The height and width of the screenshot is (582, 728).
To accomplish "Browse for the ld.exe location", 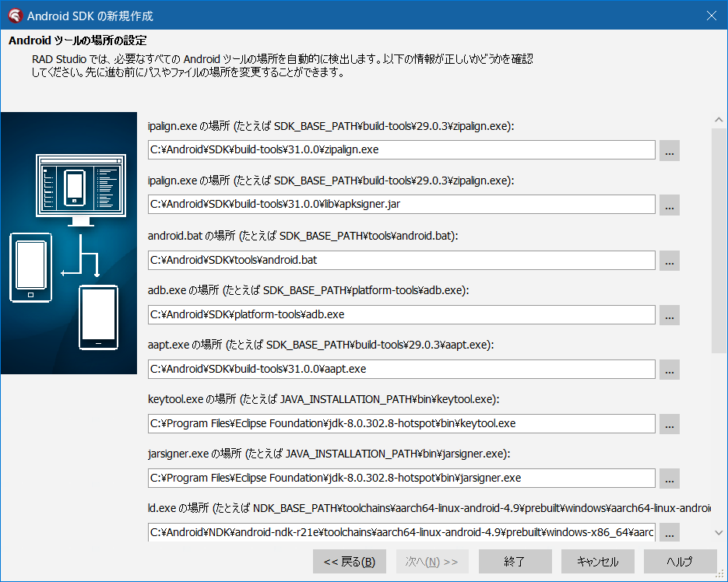I will [669, 532].
